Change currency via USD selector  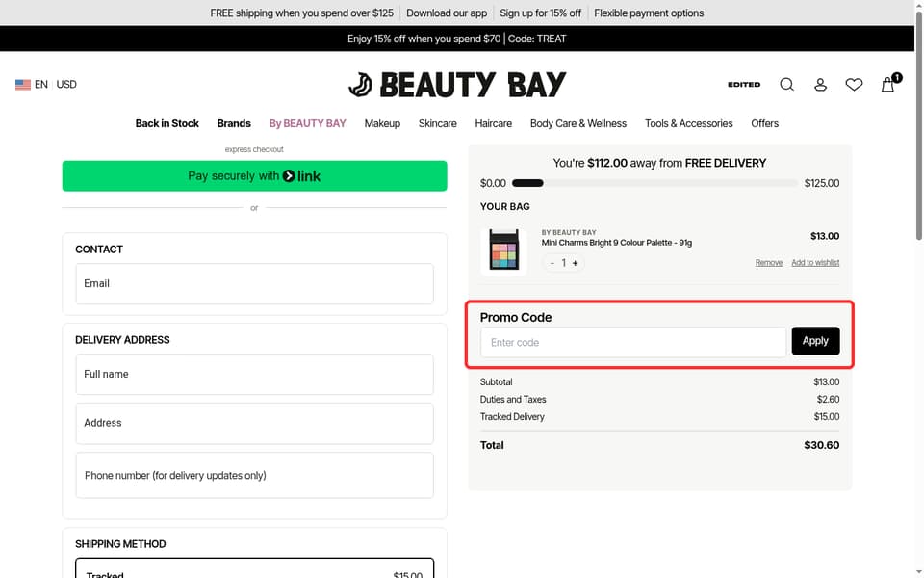[66, 85]
